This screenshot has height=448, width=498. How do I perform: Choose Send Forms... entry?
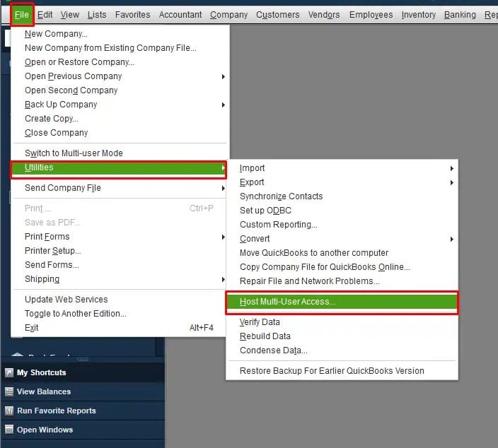pos(120,265)
